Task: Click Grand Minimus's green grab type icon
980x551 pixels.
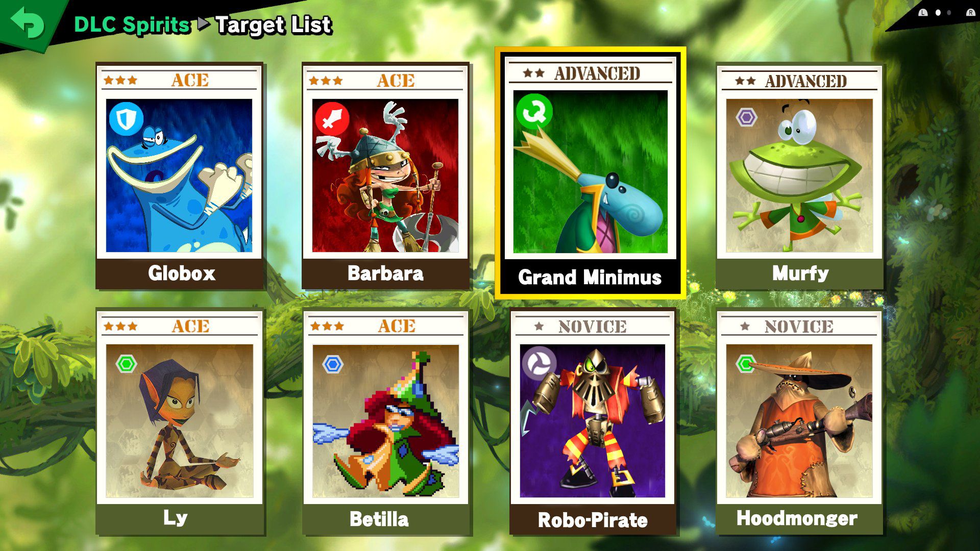Action: [534, 111]
